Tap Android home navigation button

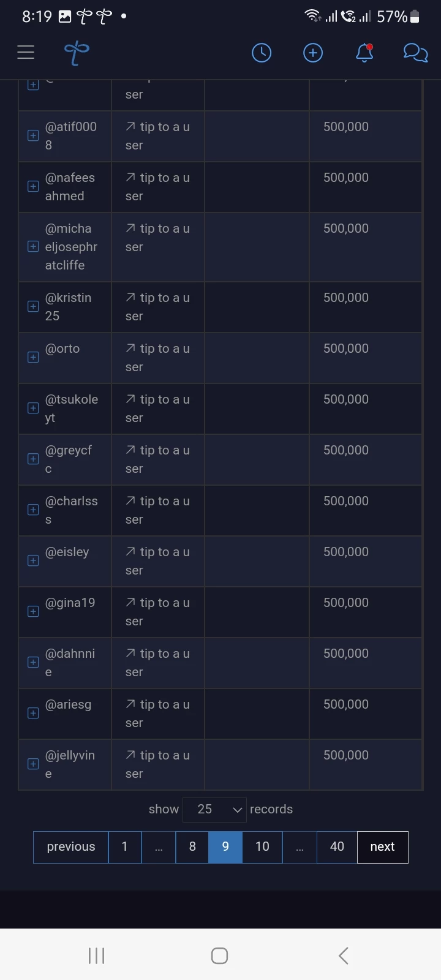pyautogui.click(x=219, y=956)
